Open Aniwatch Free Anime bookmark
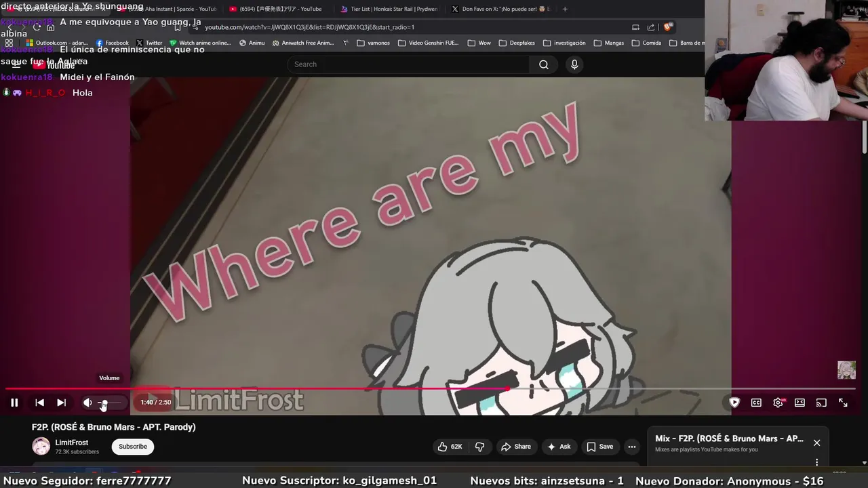Image resolution: width=868 pixels, height=488 pixels. pyautogui.click(x=304, y=43)
